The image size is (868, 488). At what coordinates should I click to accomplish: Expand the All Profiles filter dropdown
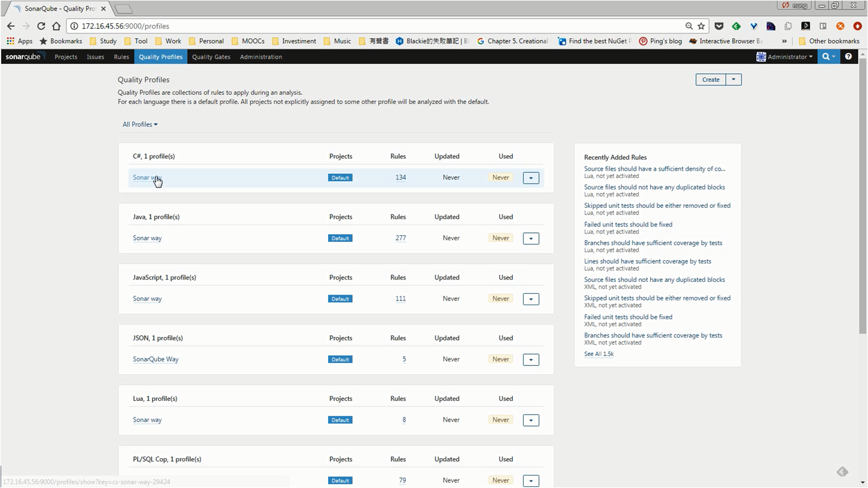coord(140,124)
